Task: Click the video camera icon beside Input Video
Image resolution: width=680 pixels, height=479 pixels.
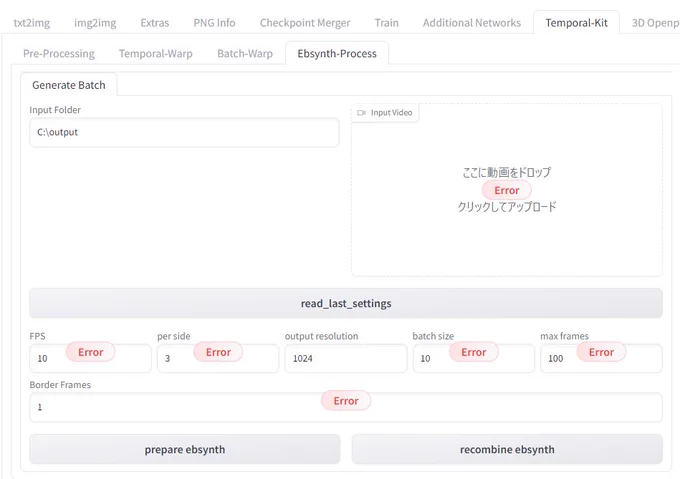Action: 361,113
